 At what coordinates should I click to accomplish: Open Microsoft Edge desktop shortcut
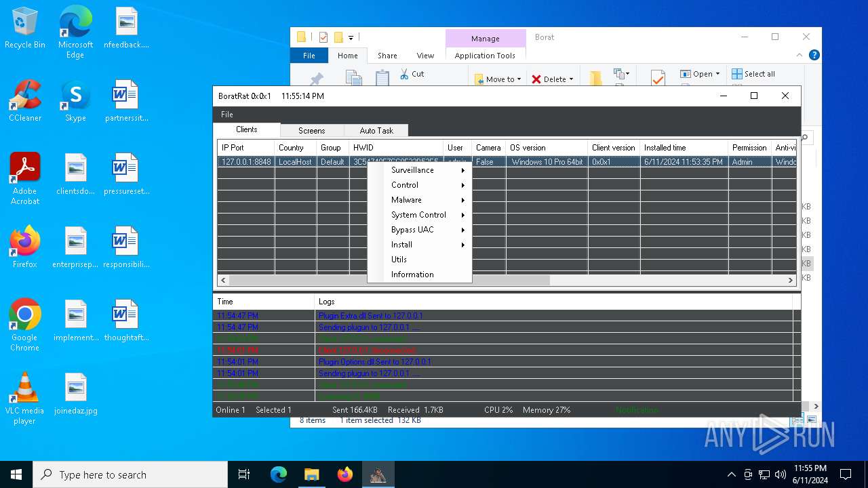click(75, 33)
